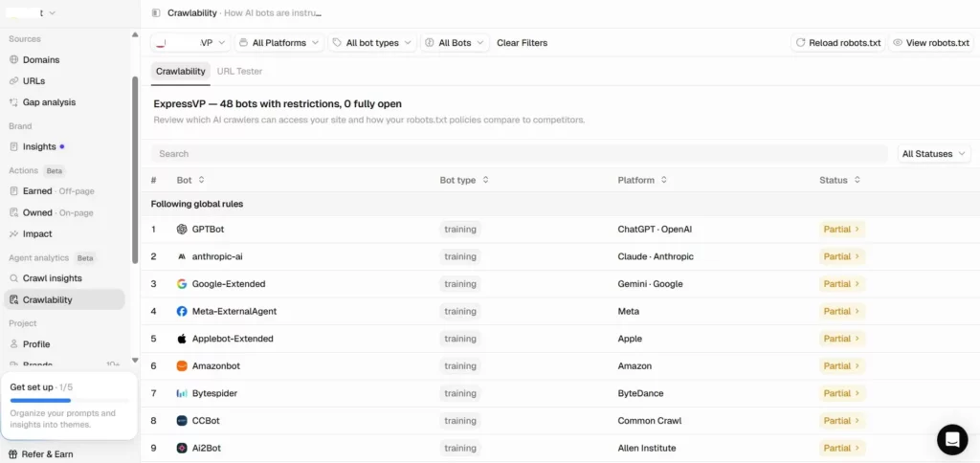The height and width of the screenshot is (463, 980).
Task: Click the training tag in Amazonbot row
Action: tap(460, 366)
